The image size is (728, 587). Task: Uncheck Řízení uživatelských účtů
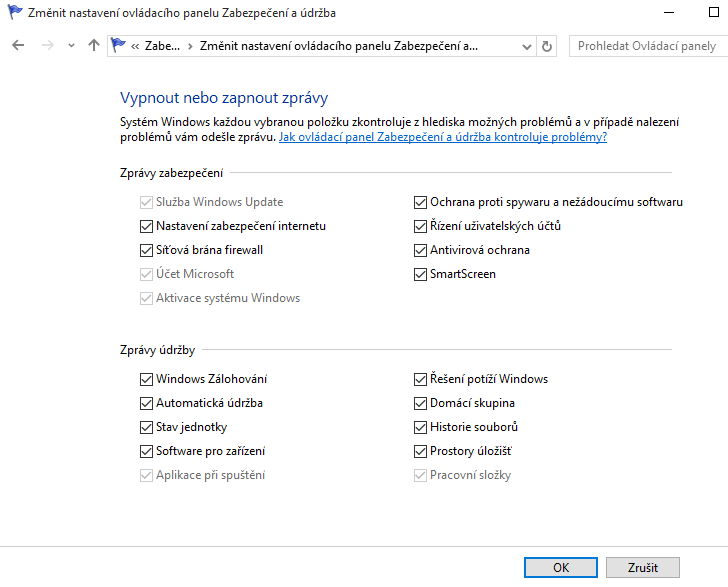point(420,226)
